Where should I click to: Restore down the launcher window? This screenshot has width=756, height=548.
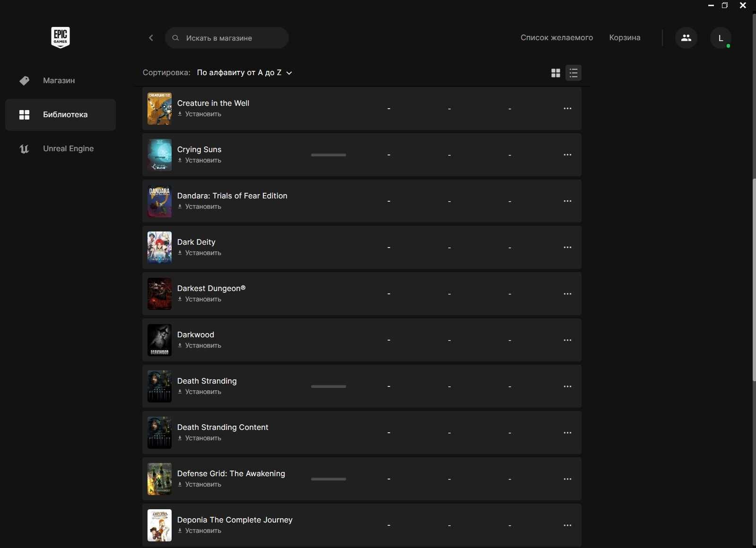coord(725,6)
